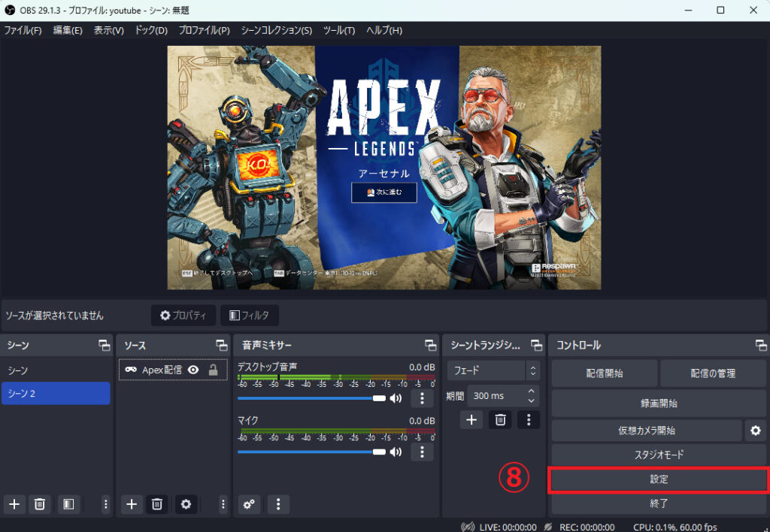Open transition properties three-dot menu
Image resolution: width=770 pixels, height=532 pixels.
click(529, 419)
